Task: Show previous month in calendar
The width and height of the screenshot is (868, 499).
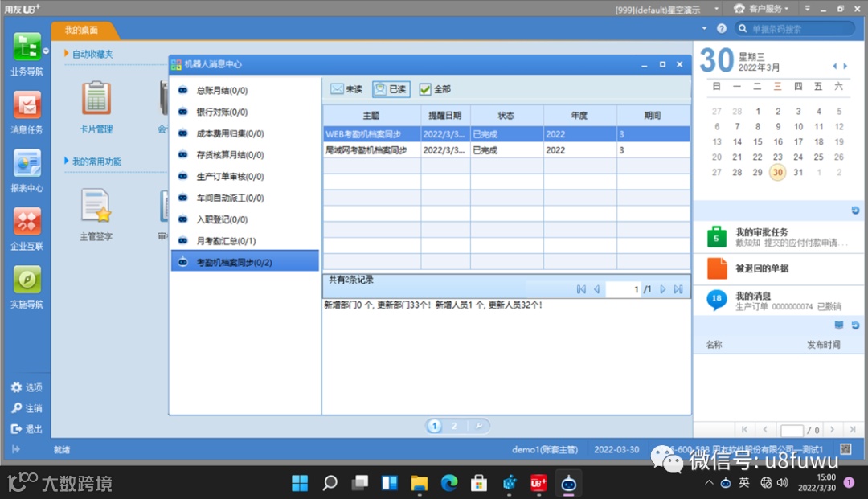Action: (x=835, y=67)
